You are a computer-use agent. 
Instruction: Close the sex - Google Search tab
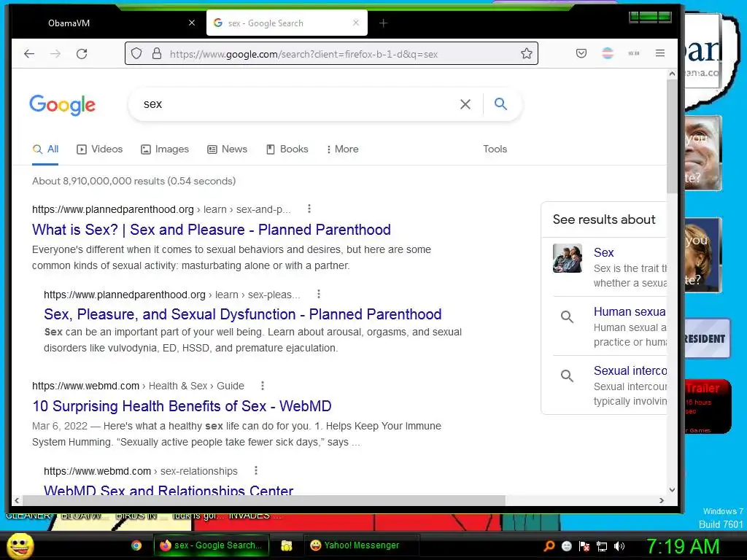(356, 23)
